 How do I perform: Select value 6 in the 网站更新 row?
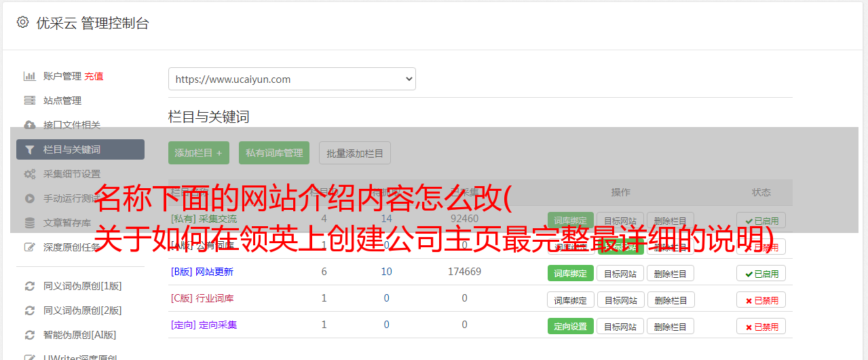324,272
